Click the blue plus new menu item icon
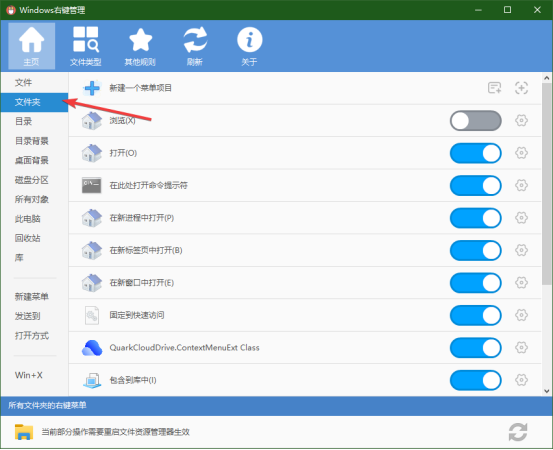The width and height of the screenshot is (553, 450). pyautogui.click(x=92, y=88)
